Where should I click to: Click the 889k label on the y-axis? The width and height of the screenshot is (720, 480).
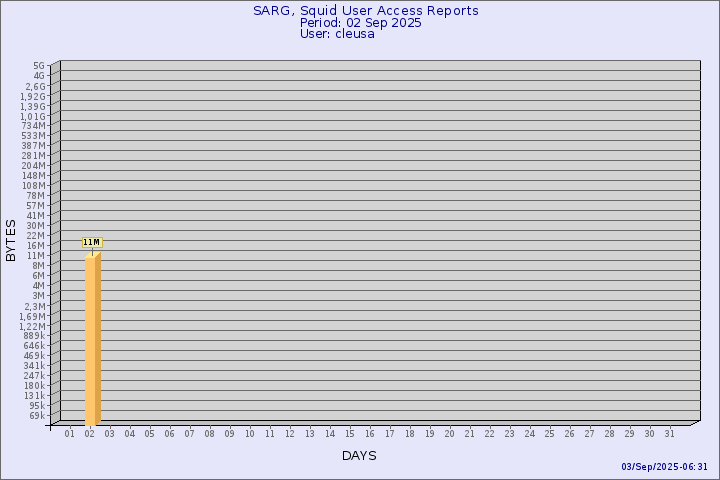[33, 335]
